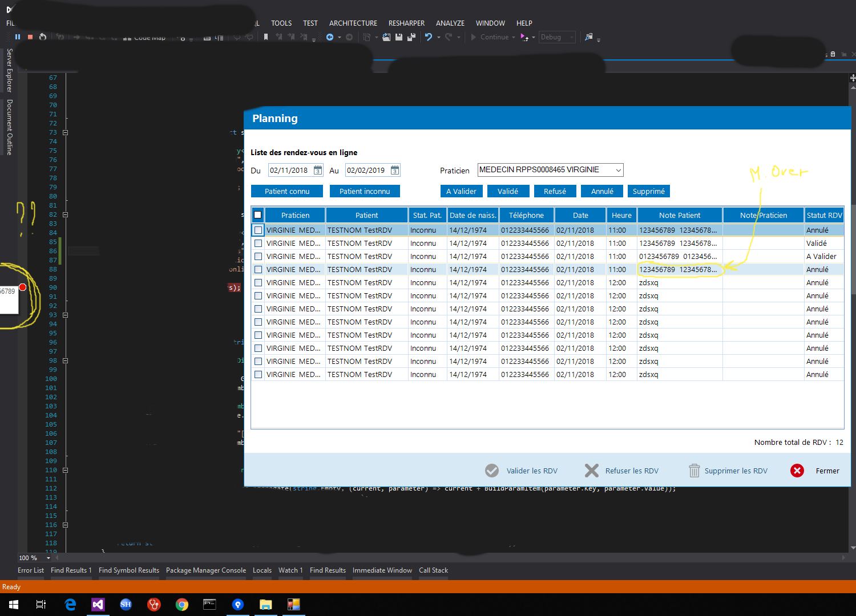856x616 pixels.
Task: Switch to the Package Manager Console tab
Action: 206,570
